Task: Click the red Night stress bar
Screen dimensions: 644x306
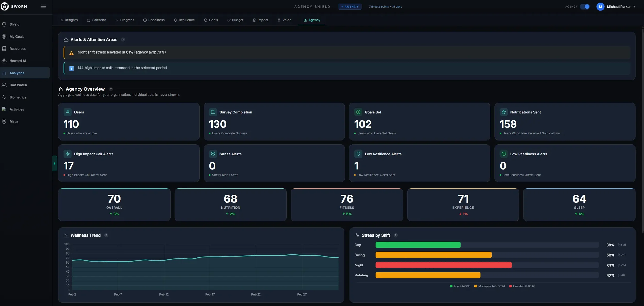Action: pyautogui.click(x=443, y=265)
